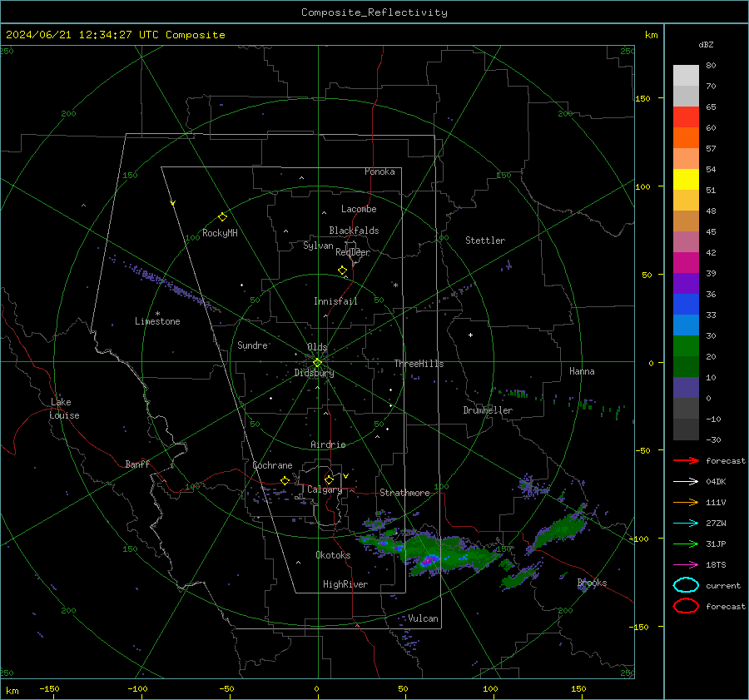Click the 04DK legend label

716,482
